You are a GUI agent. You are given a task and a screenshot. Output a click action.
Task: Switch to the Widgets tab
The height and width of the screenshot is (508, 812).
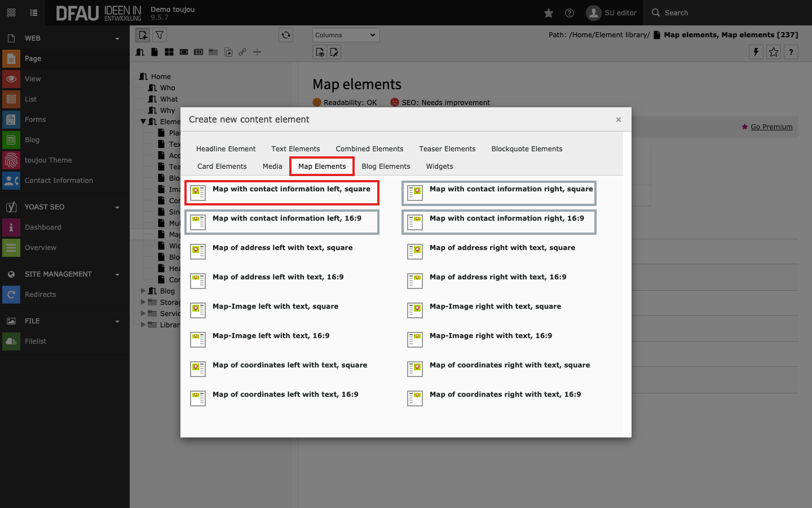pos(439,167)
